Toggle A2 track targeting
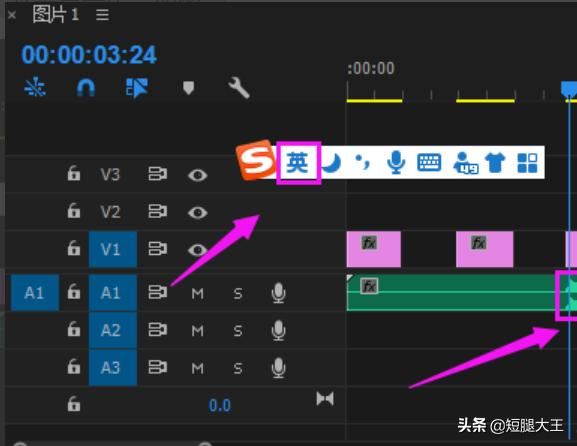Image resolution: width=577 pixels, height=446 pixels. click(x=113, y=330)
